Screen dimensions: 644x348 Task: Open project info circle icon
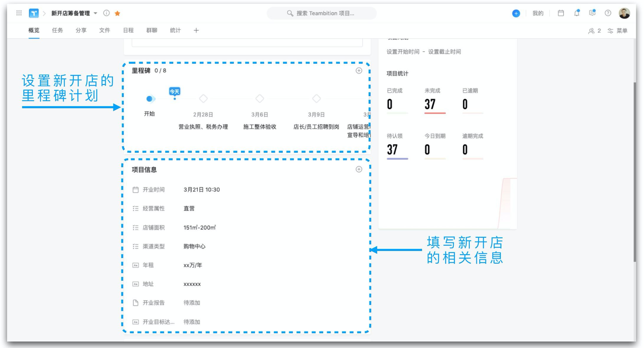point(107,13)
